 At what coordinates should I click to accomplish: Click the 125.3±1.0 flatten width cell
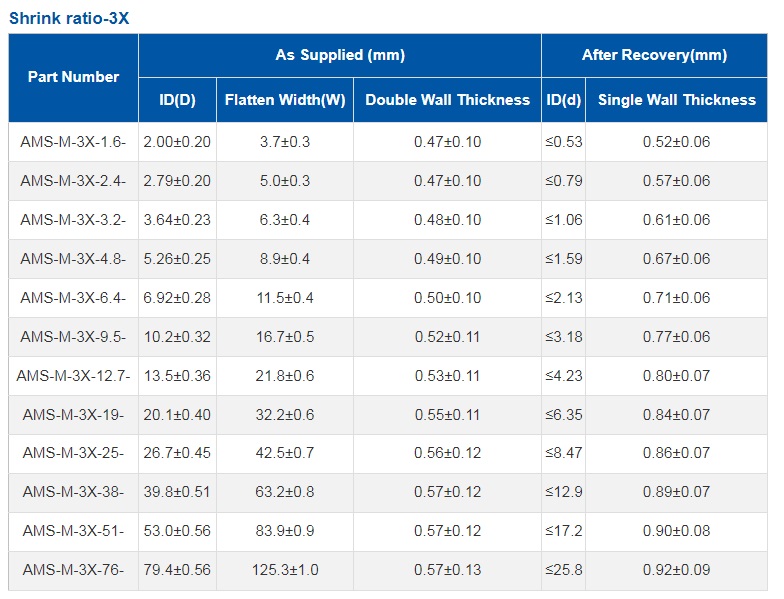pos(285,570)
